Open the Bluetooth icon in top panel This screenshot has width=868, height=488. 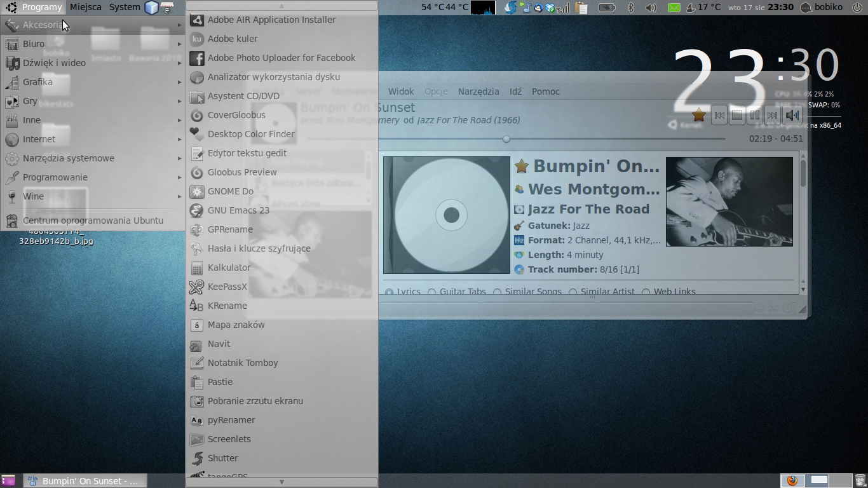631,8
